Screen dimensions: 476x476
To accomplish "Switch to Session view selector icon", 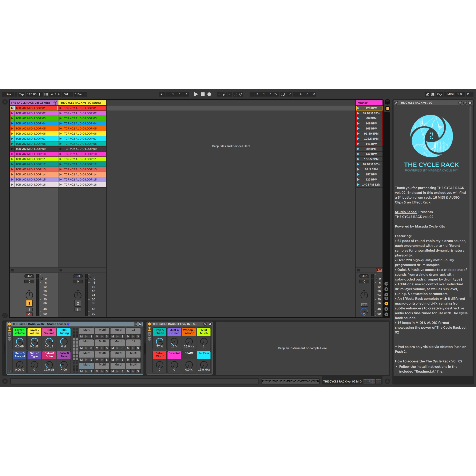I will pyautogui.click(x=387, y=108).
